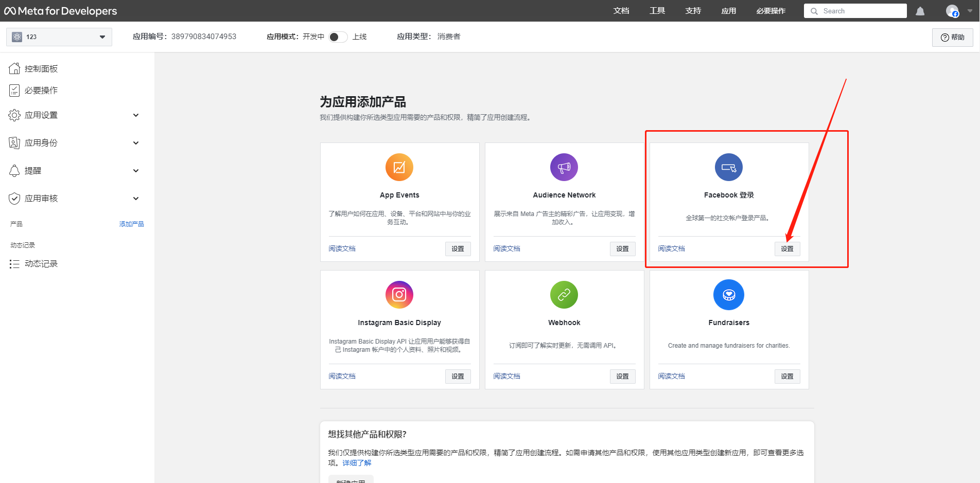Open the account dropdown arrow at top right
This screenshot has height=483, width=980.
[x=970, y=11]
